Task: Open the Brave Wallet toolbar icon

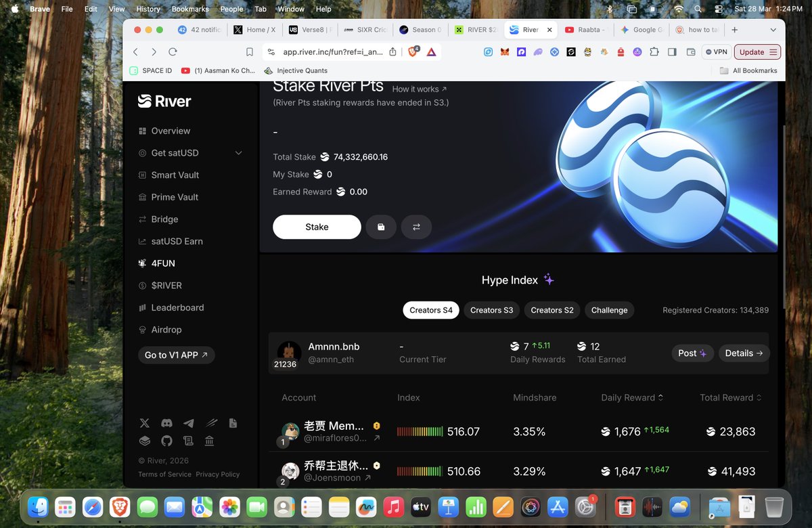Action: tap(691, 52)
